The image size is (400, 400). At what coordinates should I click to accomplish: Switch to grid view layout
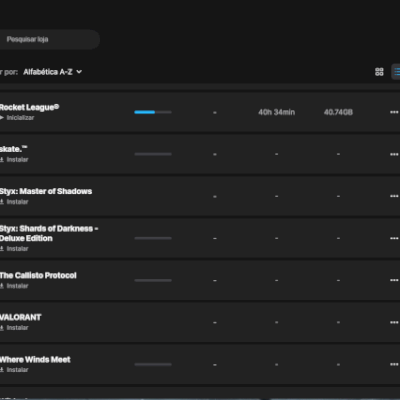point(379,72)
